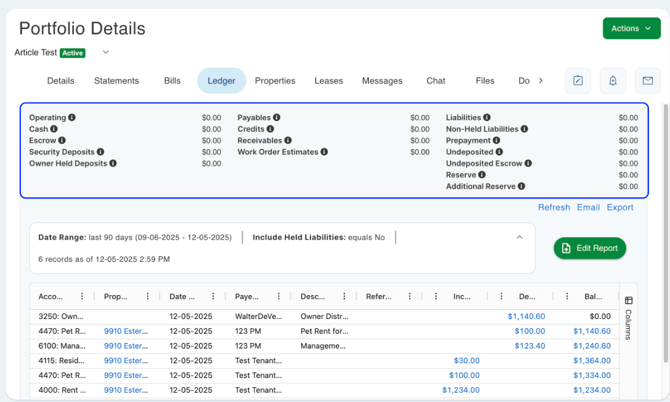Click the page vertical scrollbar
Screen dimensions: 670x402
665,233
